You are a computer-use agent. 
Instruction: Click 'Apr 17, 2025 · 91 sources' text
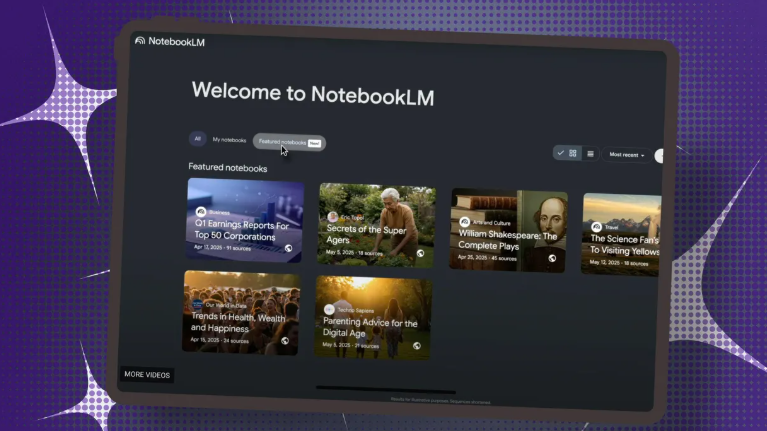click(222, 248)
